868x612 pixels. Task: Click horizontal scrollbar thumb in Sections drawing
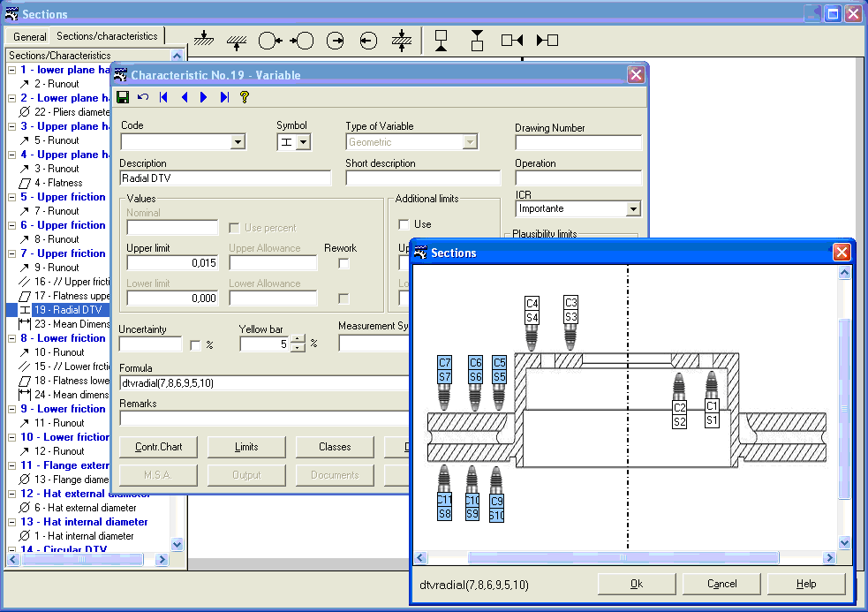click(623, 558)
